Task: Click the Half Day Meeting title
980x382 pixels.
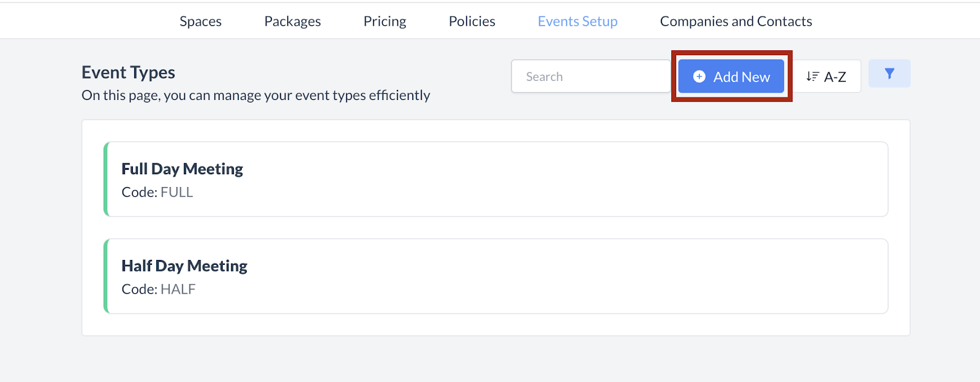Action: point(184,265)
